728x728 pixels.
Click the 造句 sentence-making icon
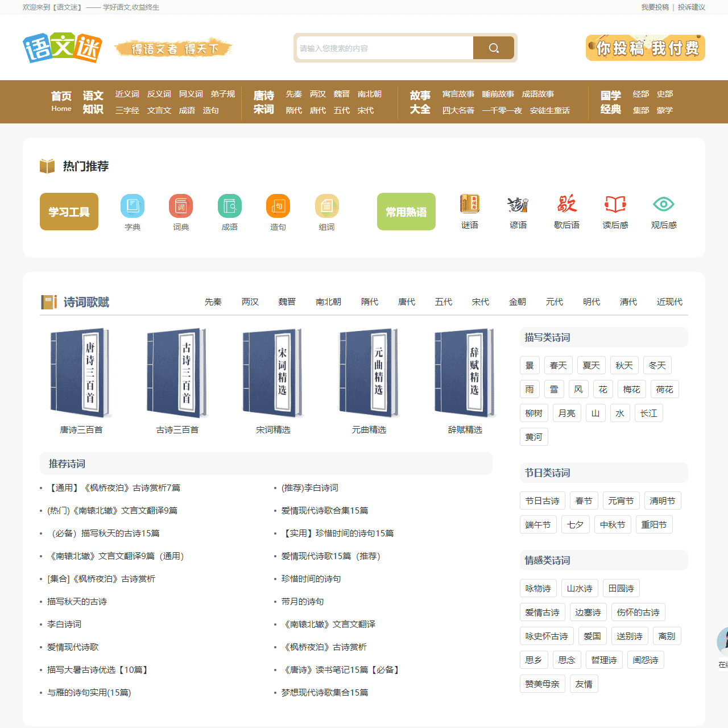pyautogui.click(x=278, y=206)
